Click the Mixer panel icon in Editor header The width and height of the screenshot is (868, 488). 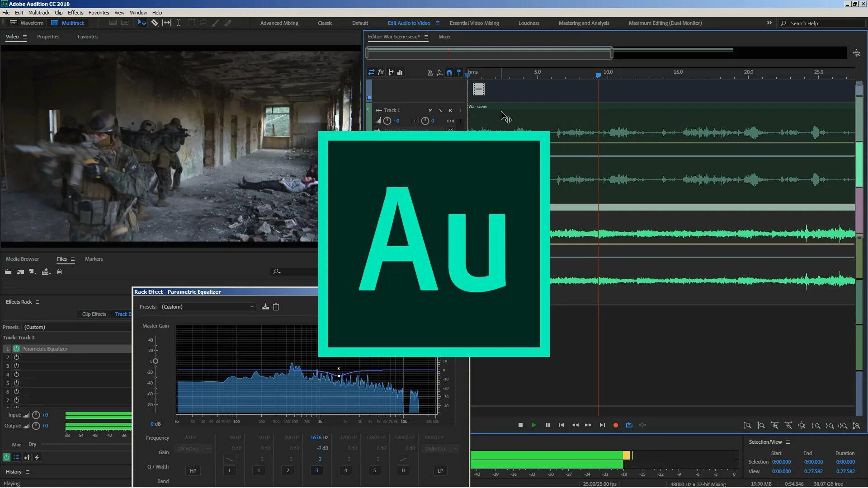click(x=444, y=36)
